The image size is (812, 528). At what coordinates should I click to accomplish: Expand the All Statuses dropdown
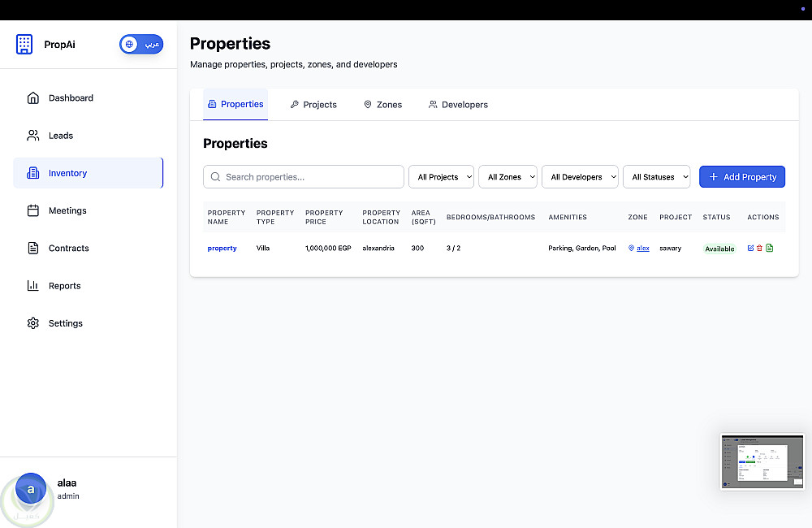[656, 177]
